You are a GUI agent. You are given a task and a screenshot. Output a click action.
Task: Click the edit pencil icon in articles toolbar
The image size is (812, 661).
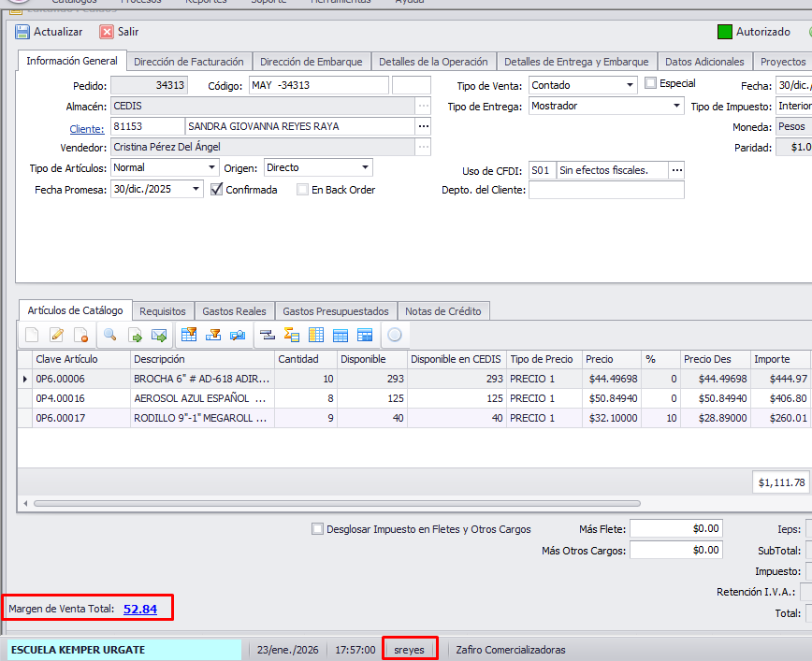coord(56,335)
